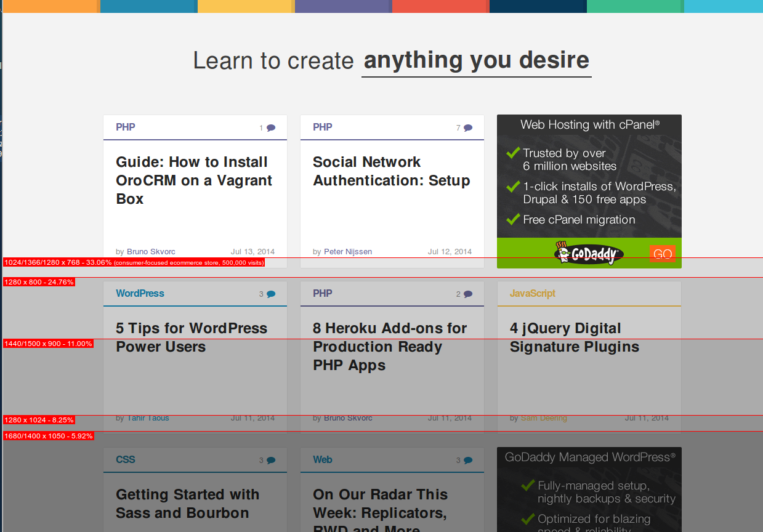This screenshot has height=532, width=763.
Task: Open Social Network Authentication: Setup article
Action: pyautogui.click(x=391, y=171)
